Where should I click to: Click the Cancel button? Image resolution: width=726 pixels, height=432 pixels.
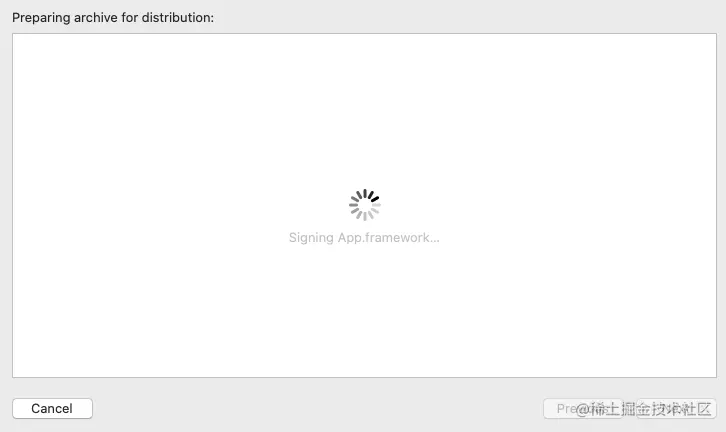tap(52, 408)
